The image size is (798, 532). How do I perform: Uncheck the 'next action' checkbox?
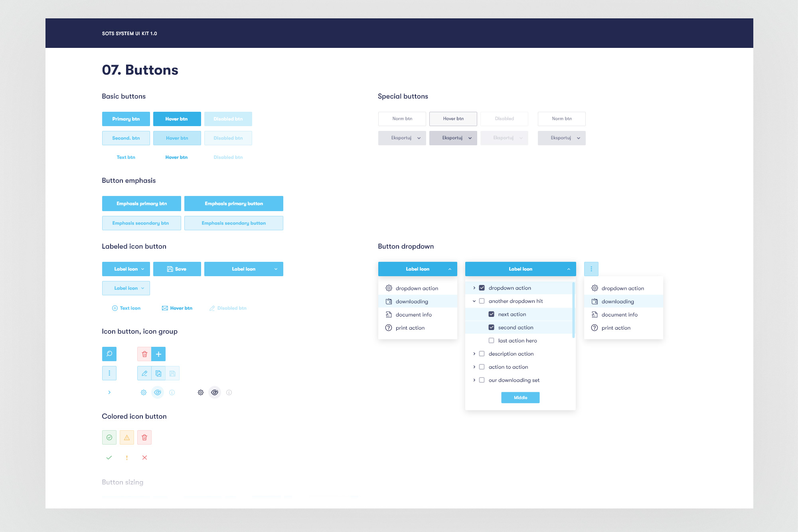click(x=492, y=314)
